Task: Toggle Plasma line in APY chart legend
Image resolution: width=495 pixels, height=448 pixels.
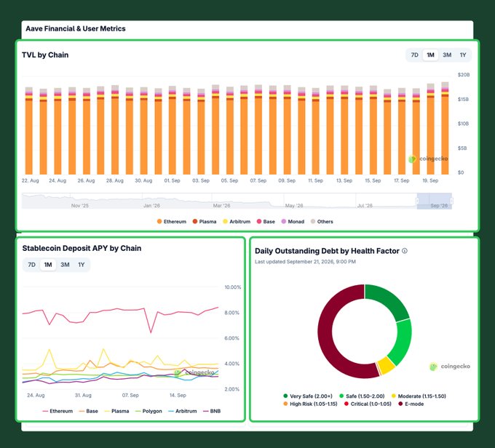Action: click(116, 411)
